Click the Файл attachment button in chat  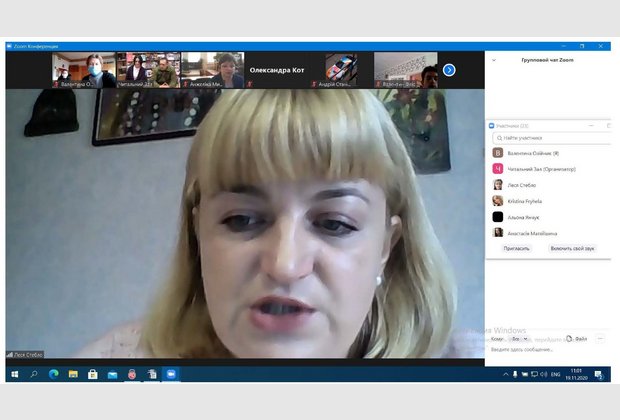point(577,339)
